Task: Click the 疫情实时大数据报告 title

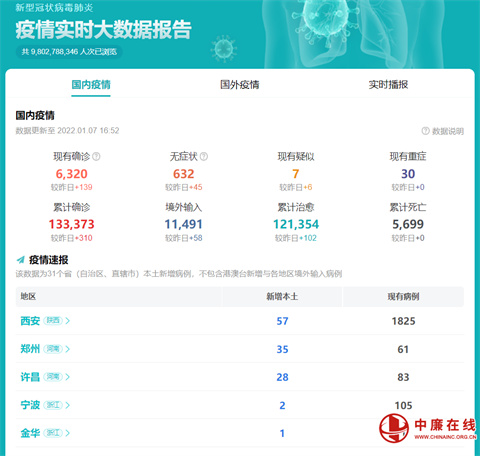Action: 103,30
